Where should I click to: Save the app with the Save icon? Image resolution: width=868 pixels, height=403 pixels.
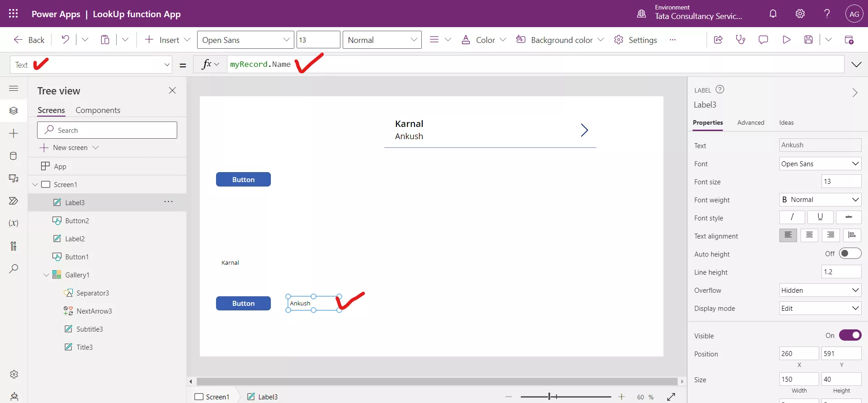point(809,40)
